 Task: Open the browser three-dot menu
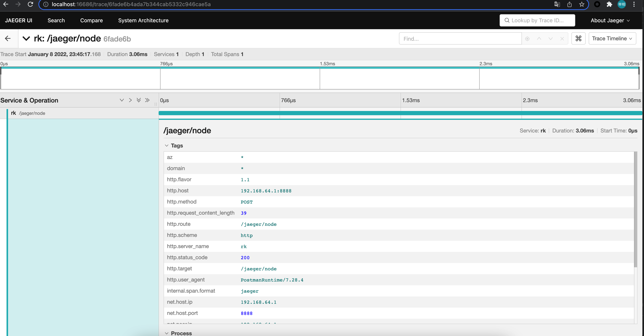tap(634, 4)
